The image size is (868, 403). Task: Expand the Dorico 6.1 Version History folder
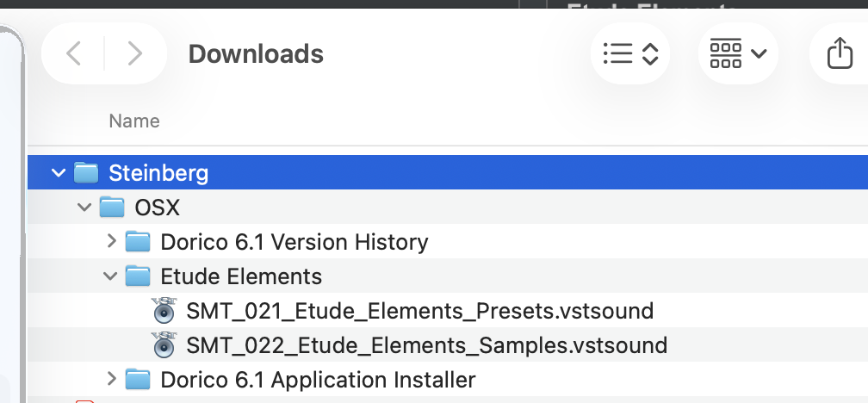pyautogui.click(x=111, y=241)
